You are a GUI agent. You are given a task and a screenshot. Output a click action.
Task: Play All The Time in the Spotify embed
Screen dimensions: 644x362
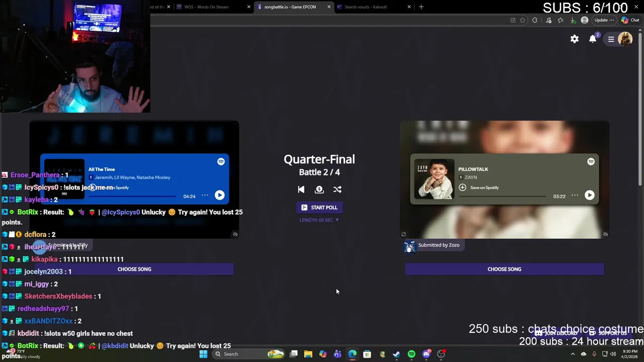pos(219,195)
